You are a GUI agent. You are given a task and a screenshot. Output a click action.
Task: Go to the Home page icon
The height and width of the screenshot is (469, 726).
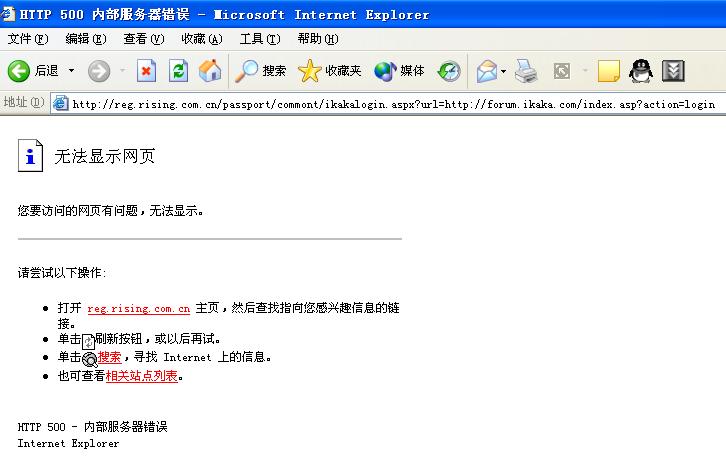click(210, 71)
